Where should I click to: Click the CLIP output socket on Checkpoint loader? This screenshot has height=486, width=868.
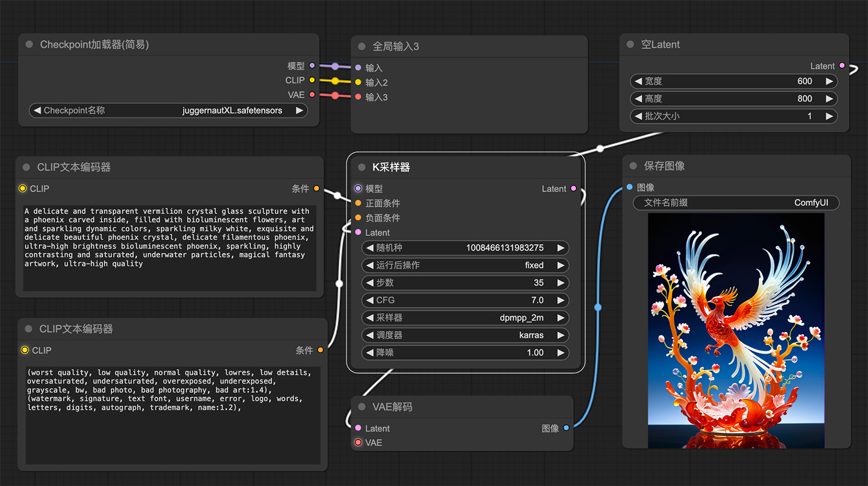(312, 80)
